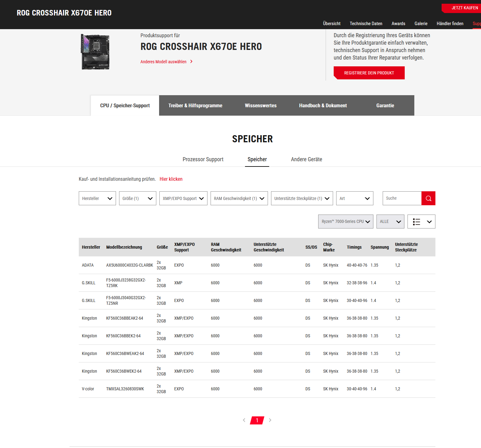The image size is (481, 448).
Task: Click the Modellbezeichnung column header
Action: pos(124,247)
